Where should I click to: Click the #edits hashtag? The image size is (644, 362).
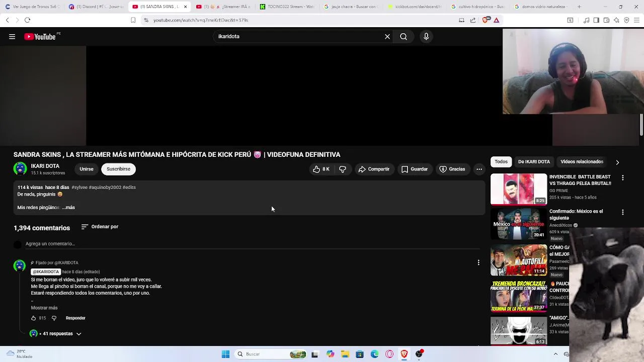pyautogui.click(x=129, y=188)
